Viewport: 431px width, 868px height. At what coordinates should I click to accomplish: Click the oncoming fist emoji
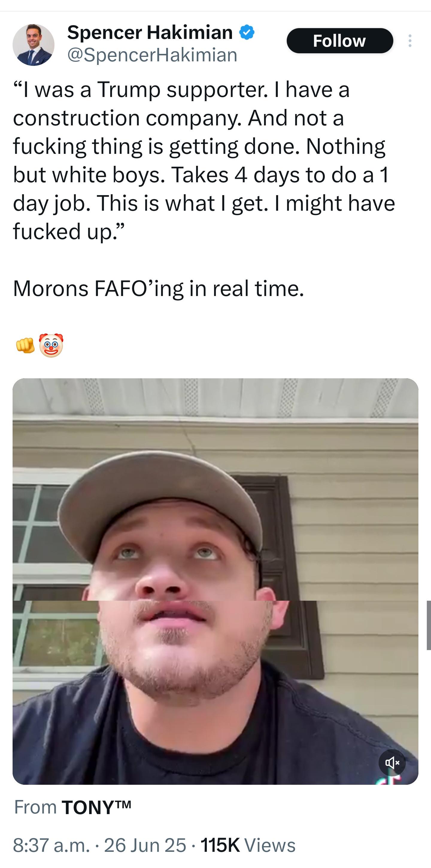click(x=25, y=345)
